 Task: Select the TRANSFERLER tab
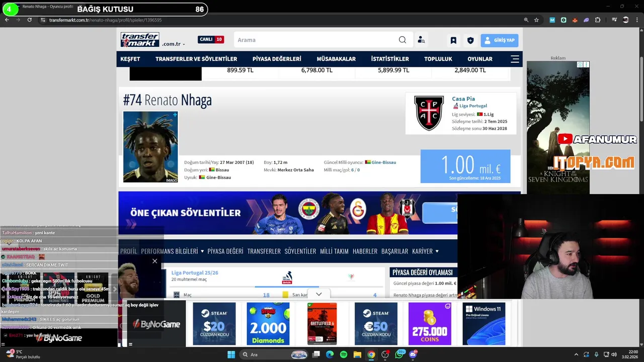coord(264,251)
